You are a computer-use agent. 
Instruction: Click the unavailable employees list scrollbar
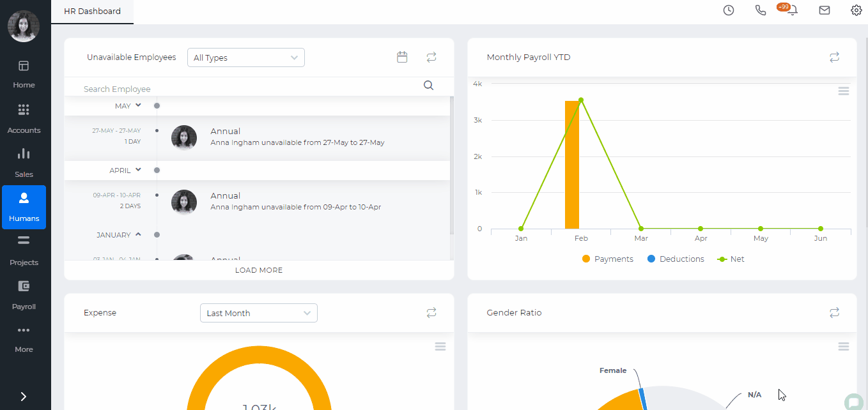452,165
